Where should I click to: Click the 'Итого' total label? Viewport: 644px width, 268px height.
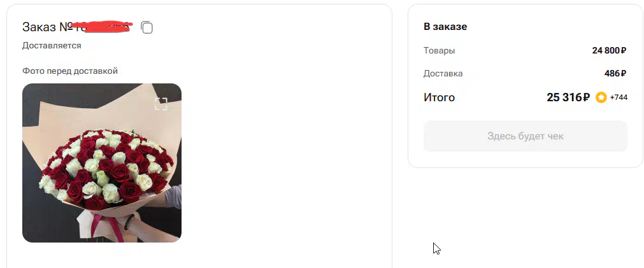439,97
